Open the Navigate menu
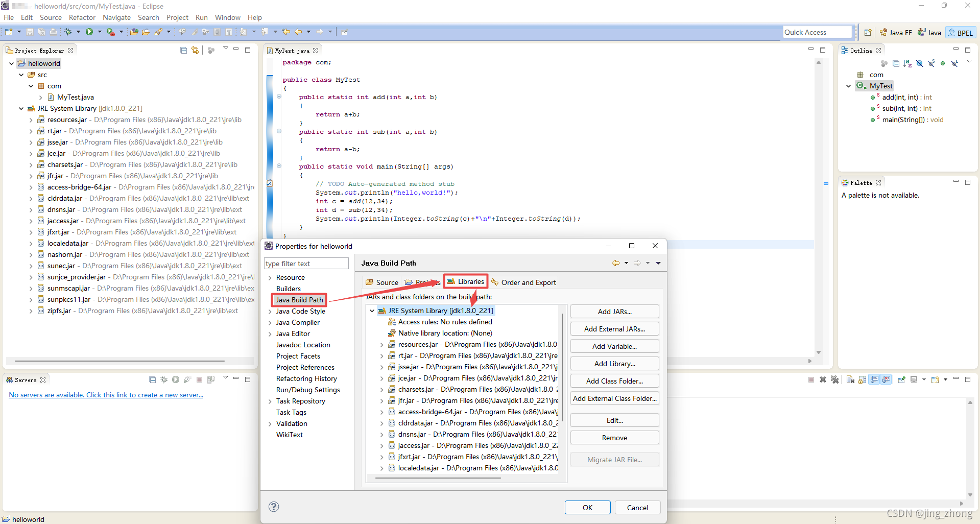This screenshot has width=980, height=524. click(x=117, y=17)
